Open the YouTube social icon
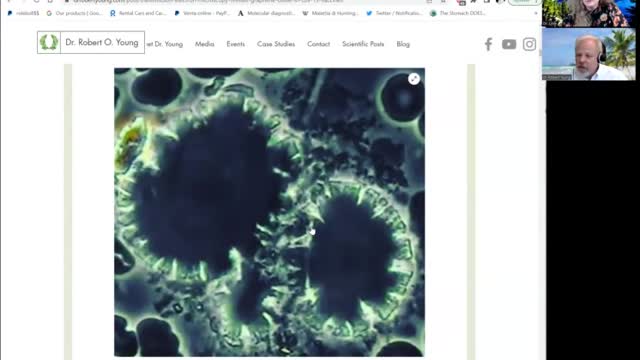Screen dimensions: 640x360 [x=509, y=44]
